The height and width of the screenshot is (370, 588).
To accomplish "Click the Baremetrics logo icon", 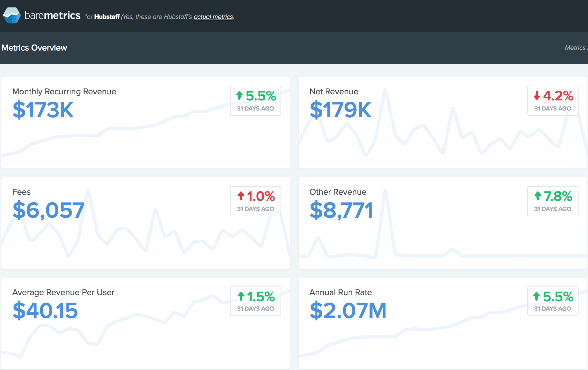I will point(12,16).
